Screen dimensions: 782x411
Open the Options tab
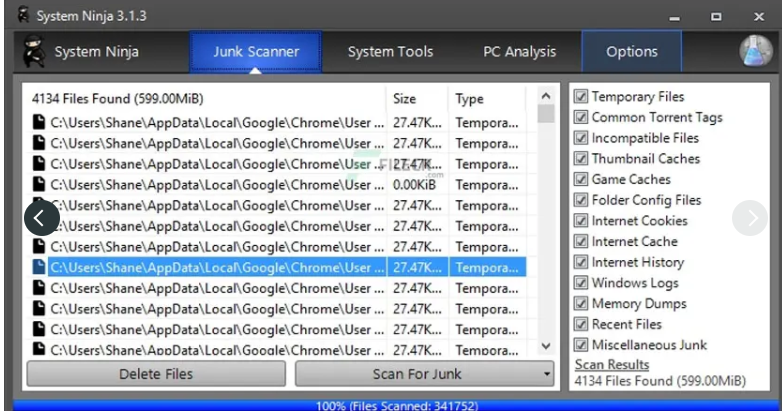(x=631, y=52)
